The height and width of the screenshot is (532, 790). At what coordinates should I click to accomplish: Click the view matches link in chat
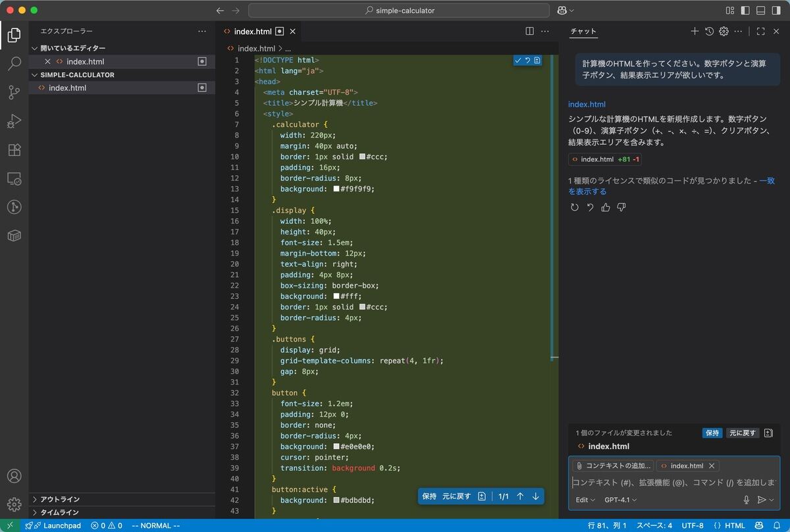(x=671, y=186)
